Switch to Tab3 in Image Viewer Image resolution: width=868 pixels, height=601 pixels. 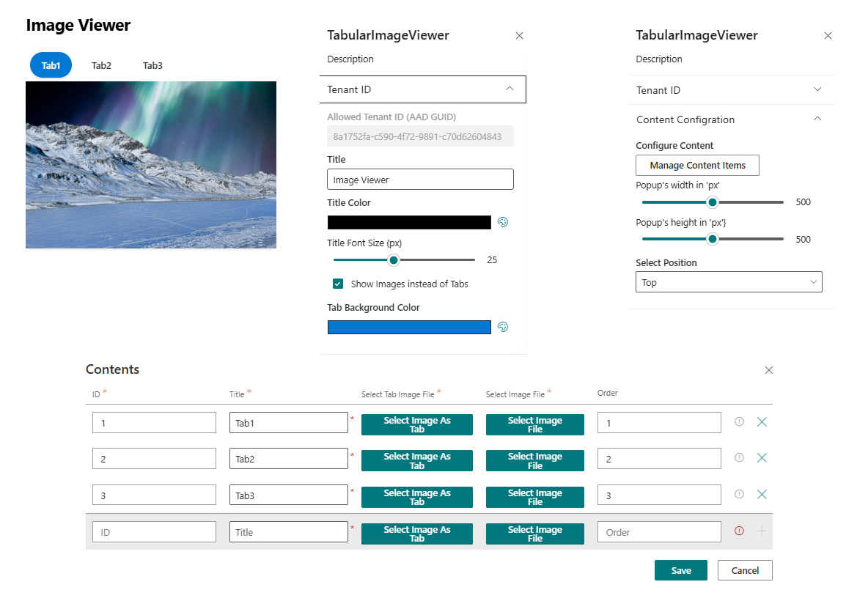click(152, 65)
